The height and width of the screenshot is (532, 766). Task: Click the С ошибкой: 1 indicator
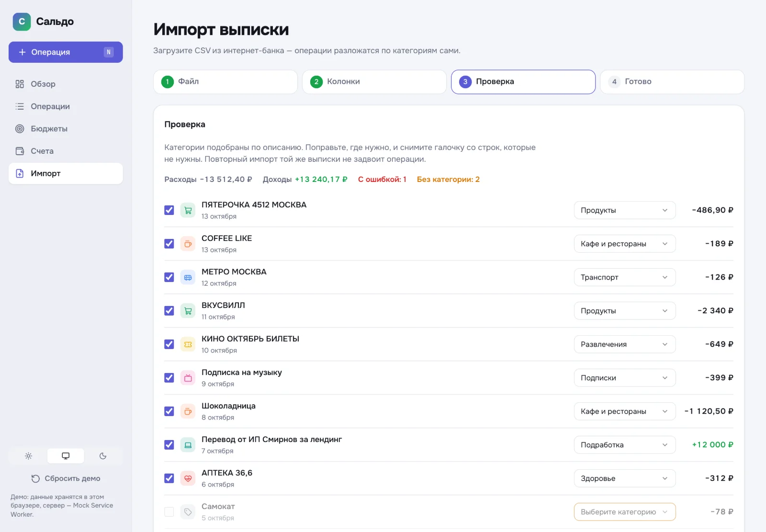pyautogui.click(x=382, y=179)
